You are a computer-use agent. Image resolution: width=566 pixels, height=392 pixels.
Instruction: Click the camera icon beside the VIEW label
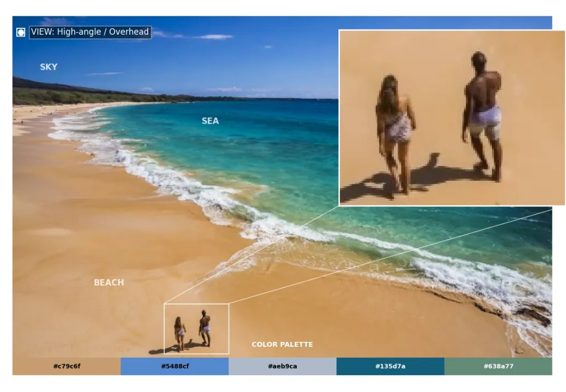pyautogui.click(x=21, y=32)
